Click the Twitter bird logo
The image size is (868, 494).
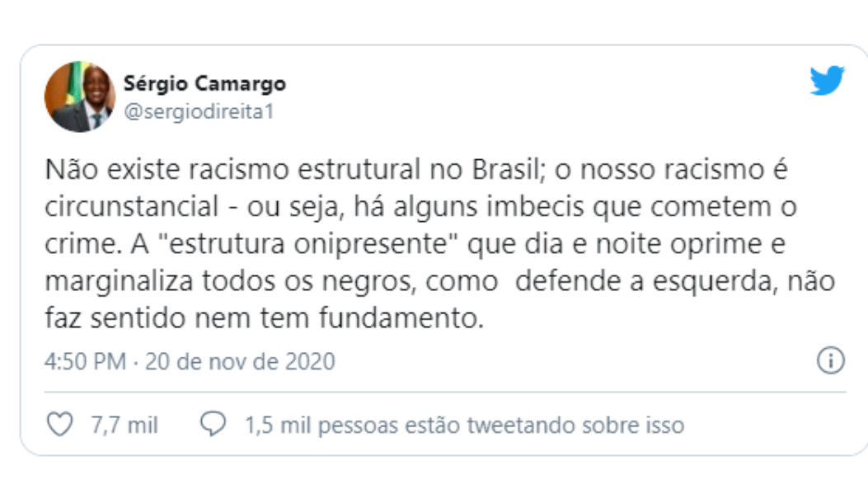[x=827, y=81]
